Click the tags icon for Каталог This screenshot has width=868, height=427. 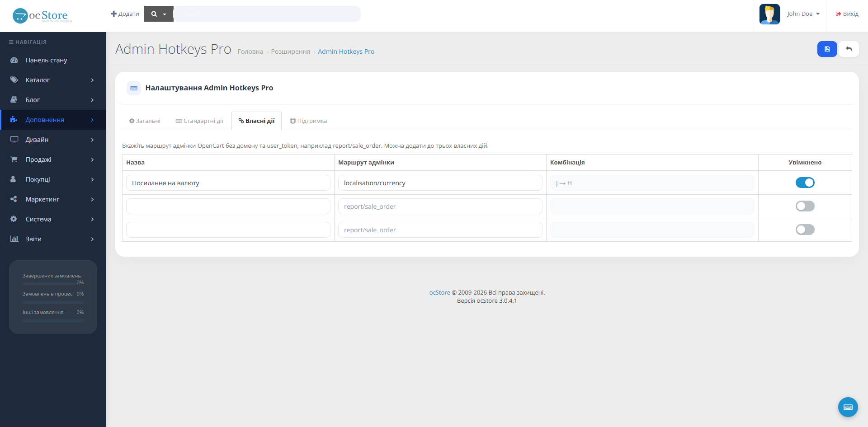pyautogui.click(x=14, y=80)
